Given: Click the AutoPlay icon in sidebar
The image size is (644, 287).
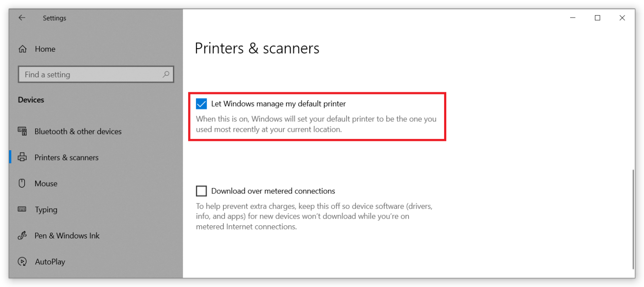Looking at the screenshot, I should click(22, 261).
